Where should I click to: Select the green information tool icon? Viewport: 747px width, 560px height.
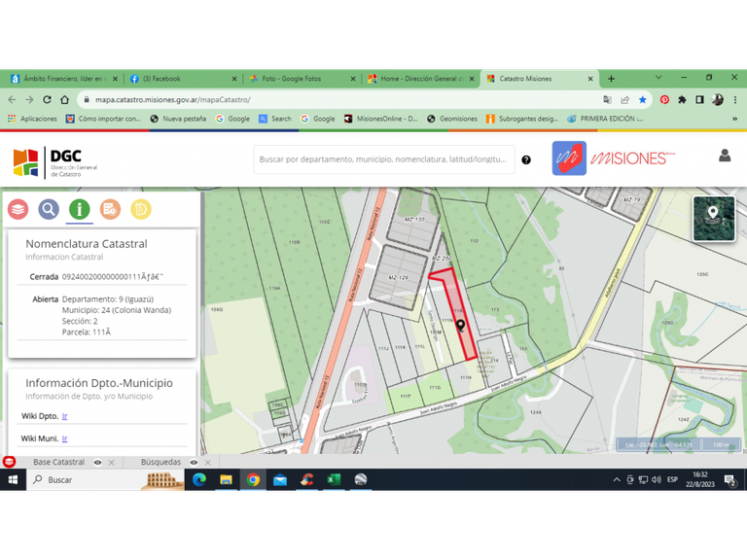click(x=80, y=209)
